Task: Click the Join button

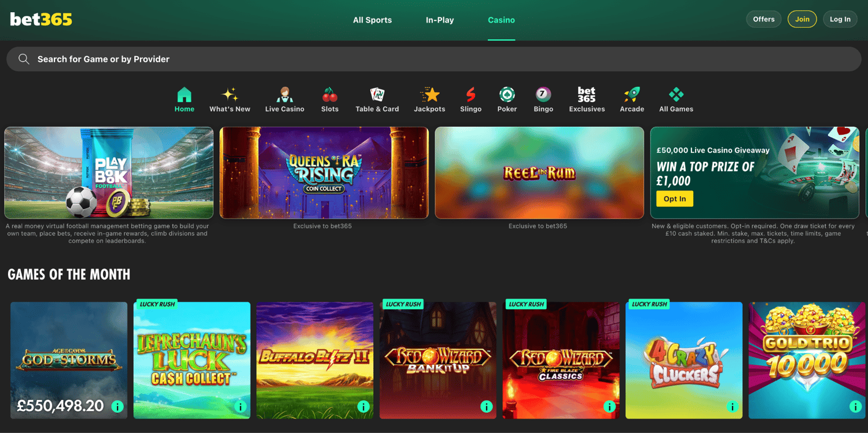Action: click(x=802, y=19)
